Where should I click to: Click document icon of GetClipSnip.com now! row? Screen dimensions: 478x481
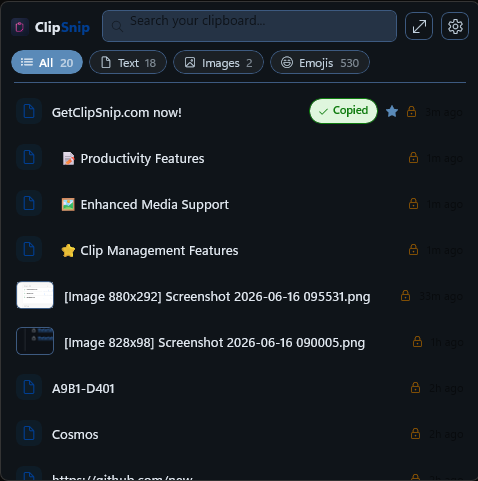29,111
